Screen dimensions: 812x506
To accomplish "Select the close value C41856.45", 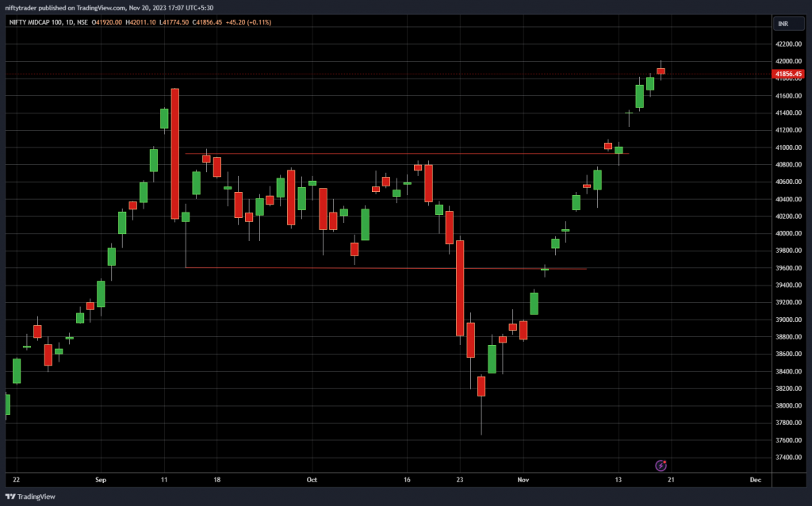I will pyautogui.click(x=207, y=22).
